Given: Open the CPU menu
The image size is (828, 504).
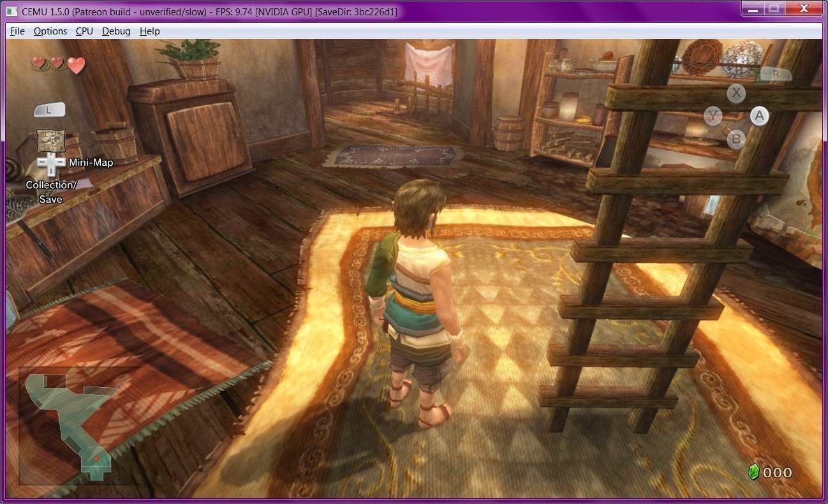Looking at the screenshot, I should (x=84, y=31).
